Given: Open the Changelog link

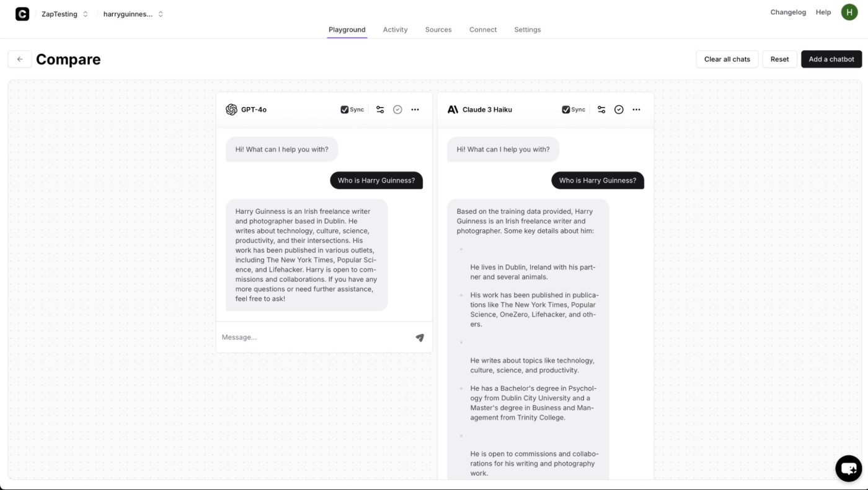Looking at the screenshot, I should click(x=788, y=12).
